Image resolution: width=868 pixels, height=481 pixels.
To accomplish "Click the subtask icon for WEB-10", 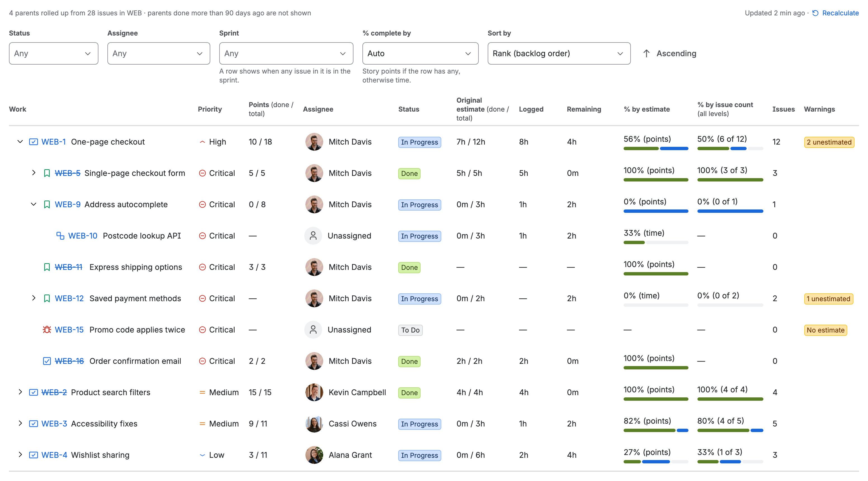I will 60,236.
